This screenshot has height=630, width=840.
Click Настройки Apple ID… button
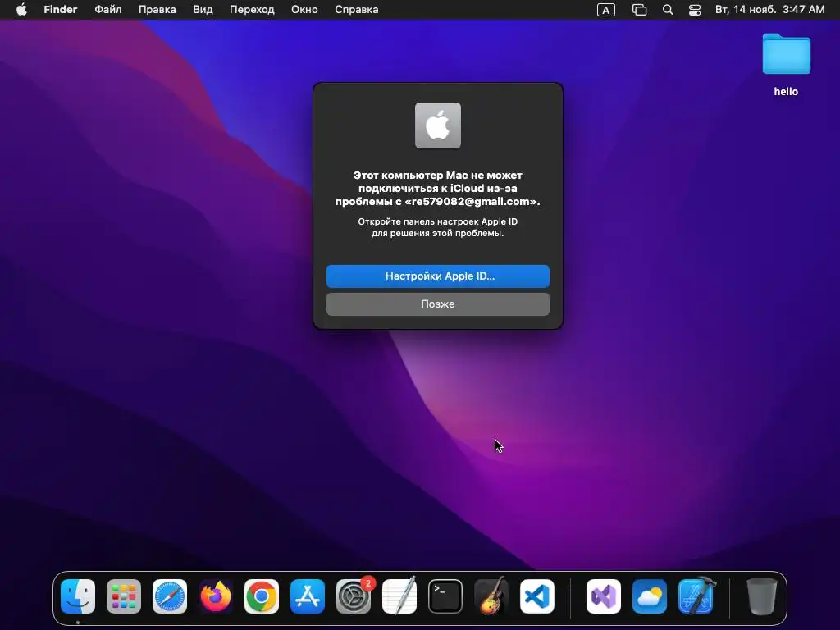438,276
